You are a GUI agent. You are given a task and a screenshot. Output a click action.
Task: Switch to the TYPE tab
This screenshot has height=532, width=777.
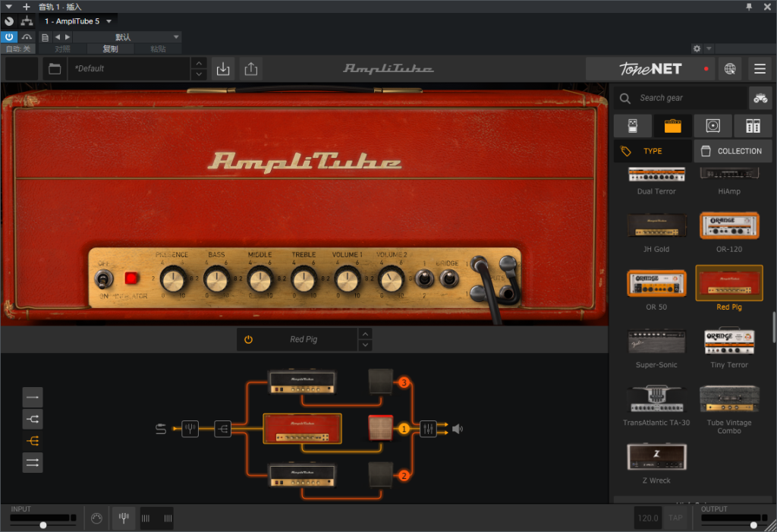[x=653, y=151]
